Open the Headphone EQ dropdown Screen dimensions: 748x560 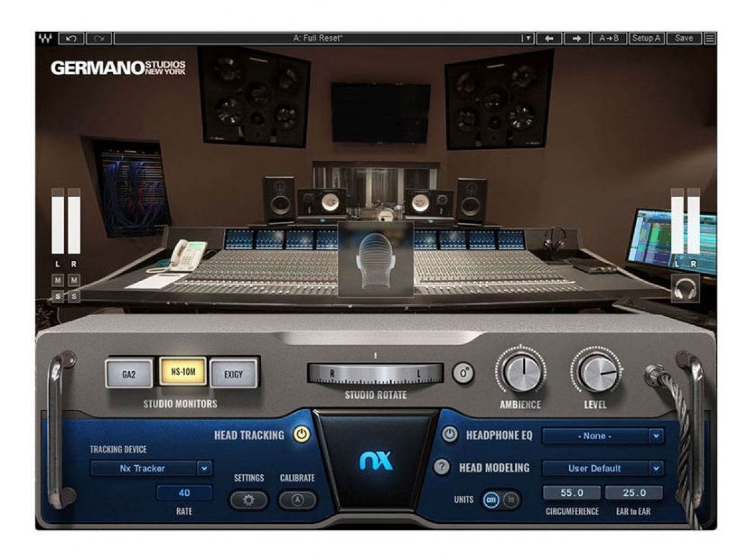click(x=603, y=436)
